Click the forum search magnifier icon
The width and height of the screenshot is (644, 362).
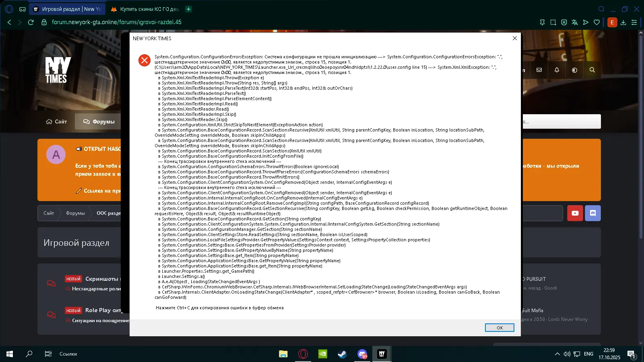point(592,70)
